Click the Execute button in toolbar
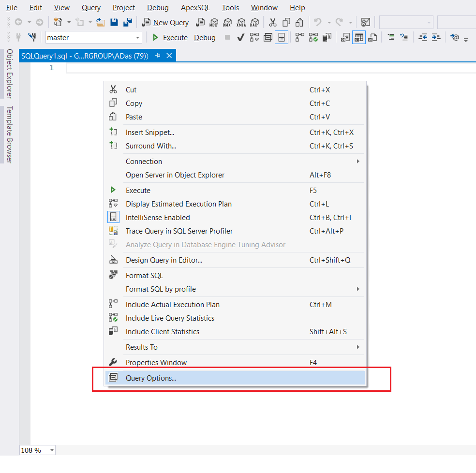 [x=170, y=38]
